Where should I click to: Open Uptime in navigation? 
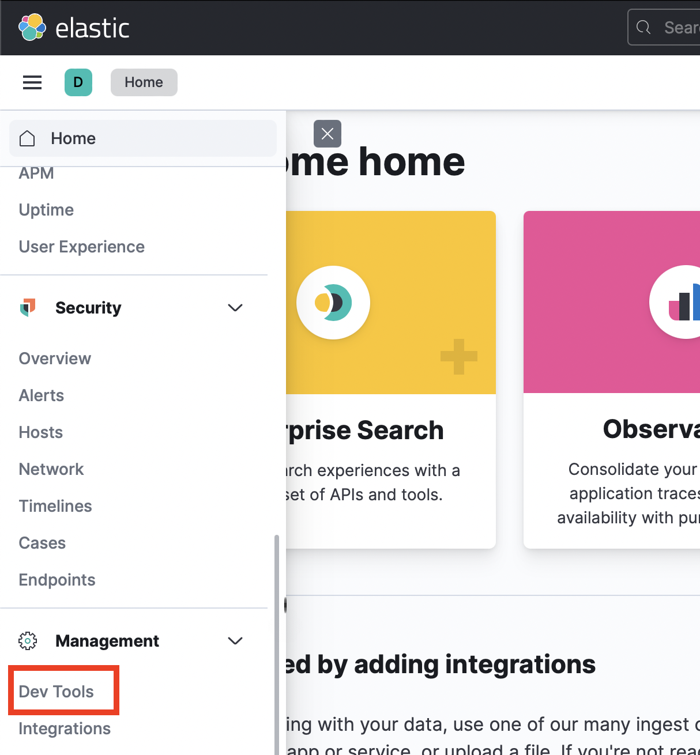click(x=46, y=210)
